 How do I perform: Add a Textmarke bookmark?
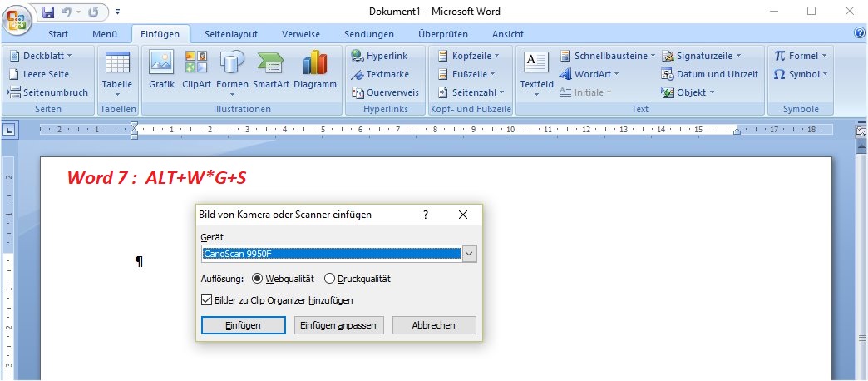coord(380,74)
